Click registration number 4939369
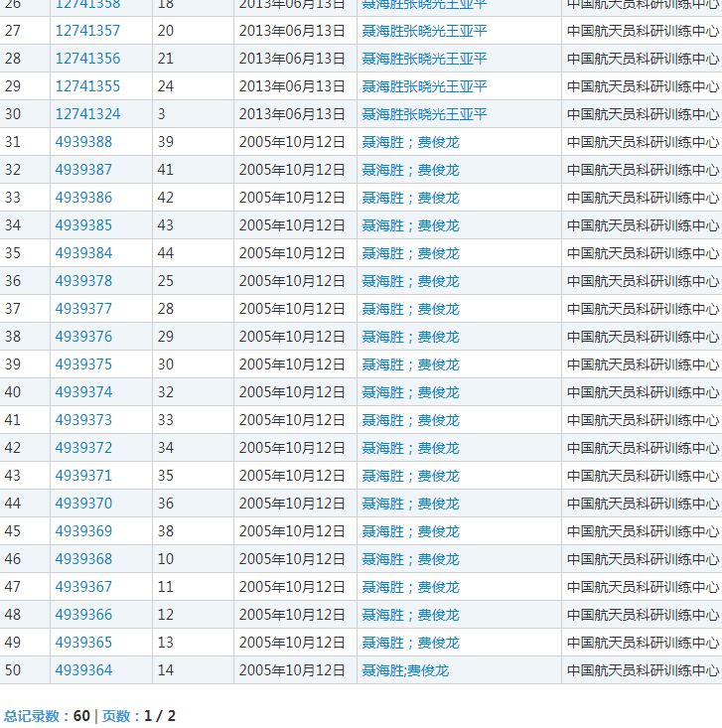Screen dimensions: 722x728 click(x=83, y=531)
